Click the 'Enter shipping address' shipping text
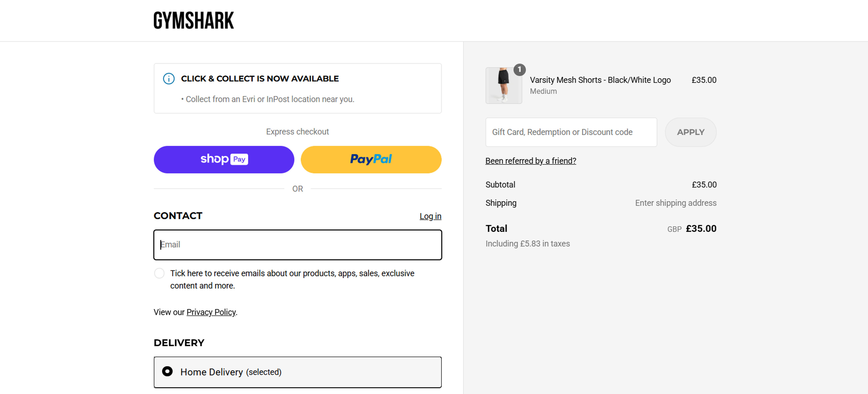 (x=676, y=203)
